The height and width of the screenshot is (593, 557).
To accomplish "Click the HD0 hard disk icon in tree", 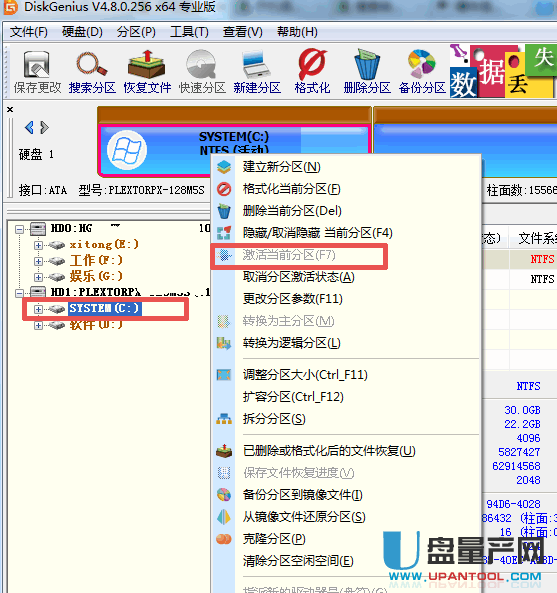I will pos(38,228).
